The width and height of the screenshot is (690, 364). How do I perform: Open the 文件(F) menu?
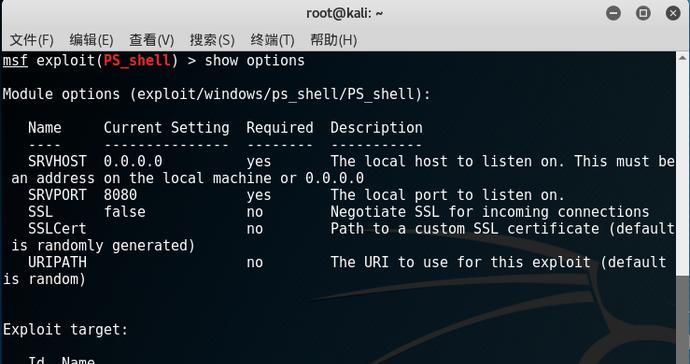click(x=32, y=40)
